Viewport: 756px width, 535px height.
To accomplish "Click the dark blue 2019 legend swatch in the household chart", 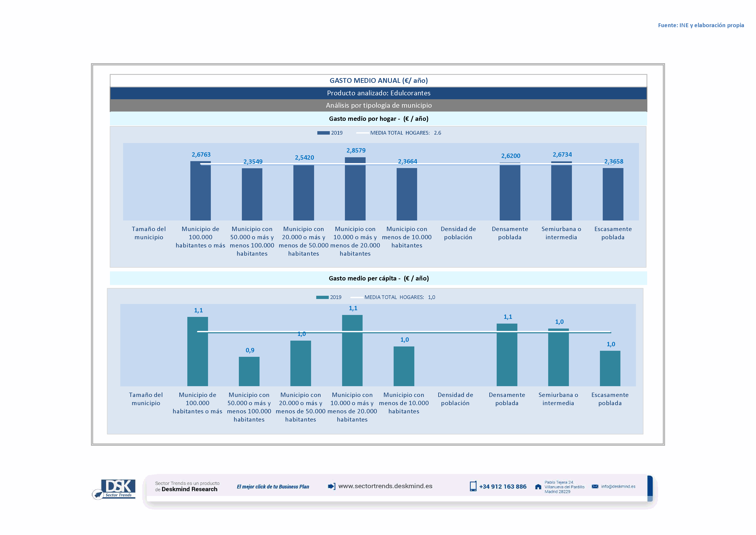I will [x=323, y=133].
